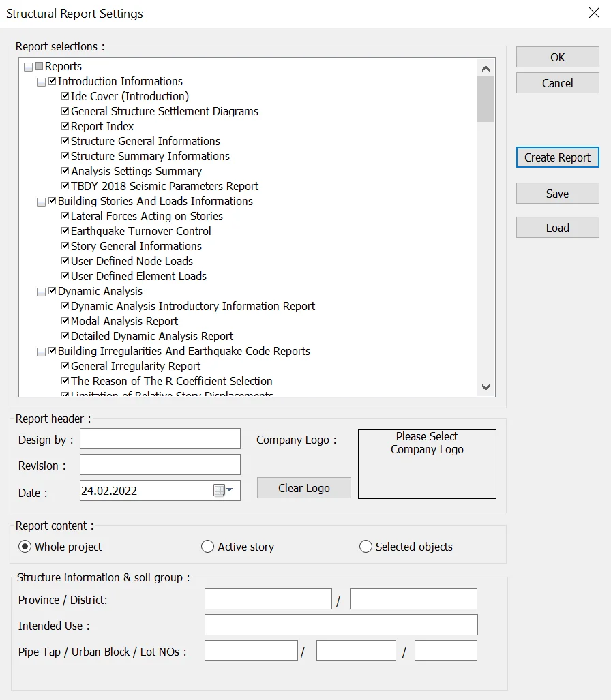This screenshot has height=700, width=611.
Task: Uncheck Structure General Informations checkbox
Action: point(65,141)
